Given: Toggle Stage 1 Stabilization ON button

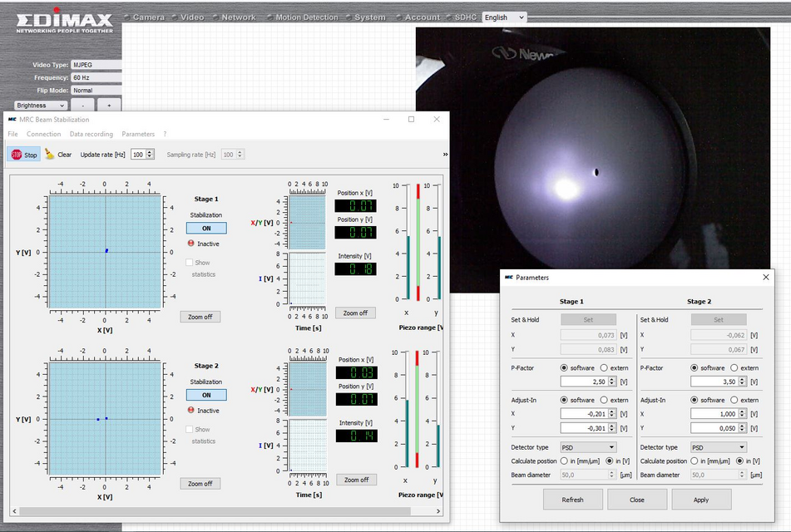Looking at the screenshot, I should pos(206,229).
